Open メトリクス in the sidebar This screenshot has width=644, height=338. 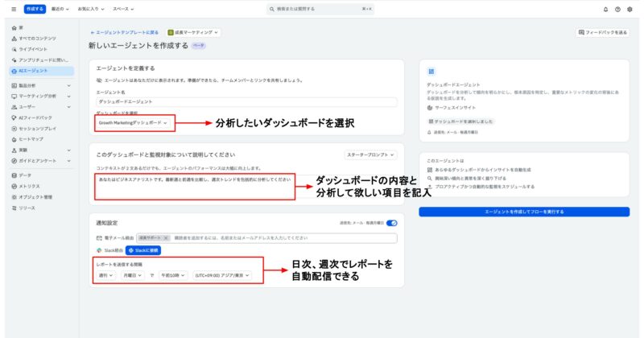pos(29,186)
